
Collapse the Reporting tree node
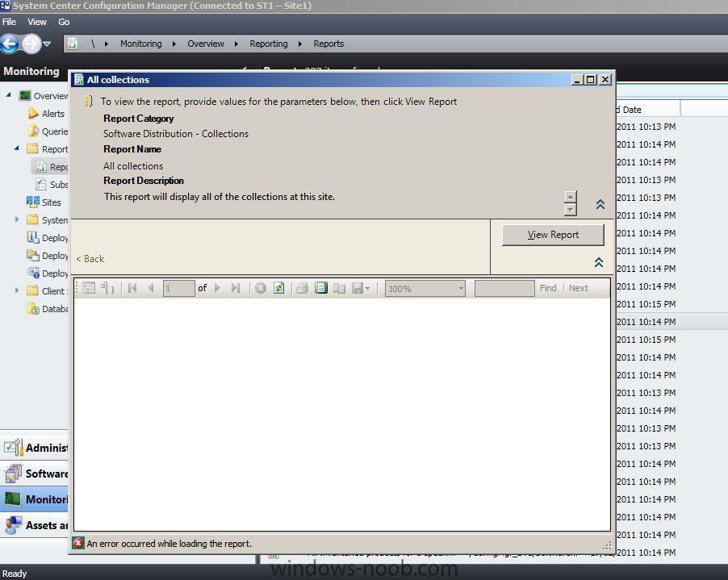[17, 148]
